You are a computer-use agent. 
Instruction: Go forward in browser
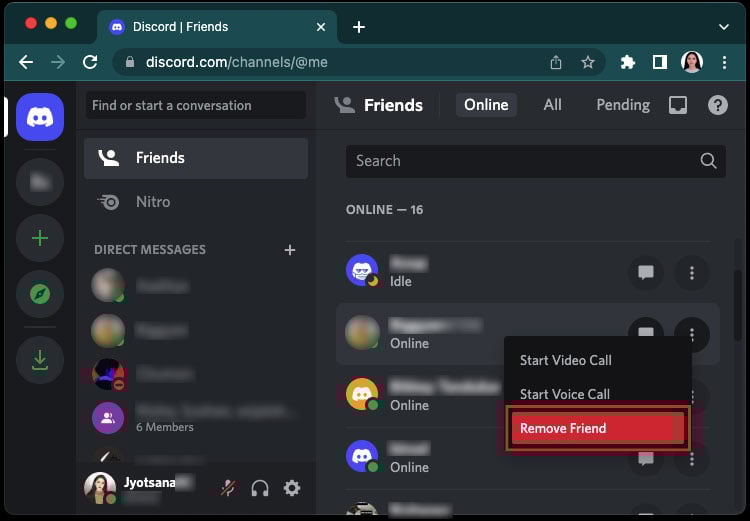tap(58, 62)
